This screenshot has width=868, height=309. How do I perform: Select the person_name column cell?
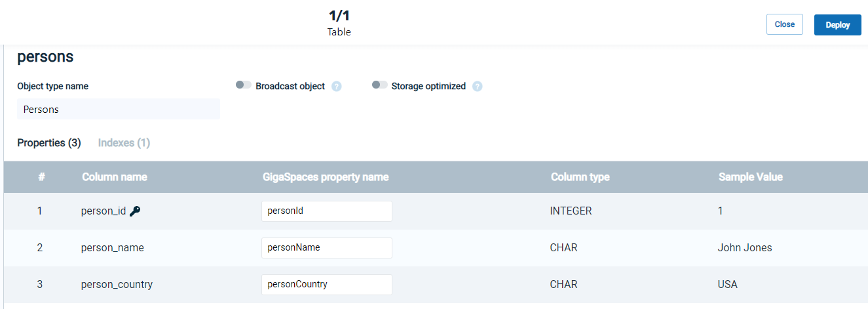[113, 248]
